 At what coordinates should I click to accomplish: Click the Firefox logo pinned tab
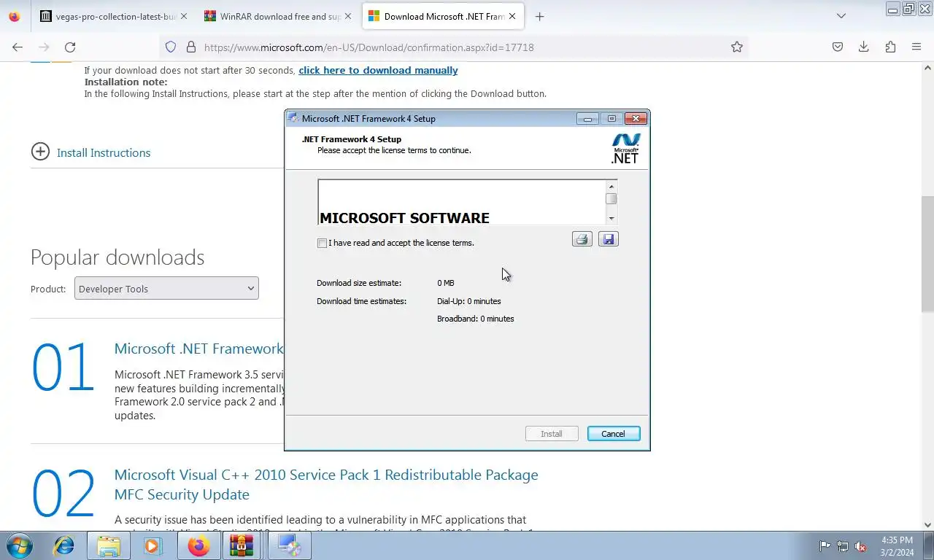pyautogui.click(x=15, y=16)
